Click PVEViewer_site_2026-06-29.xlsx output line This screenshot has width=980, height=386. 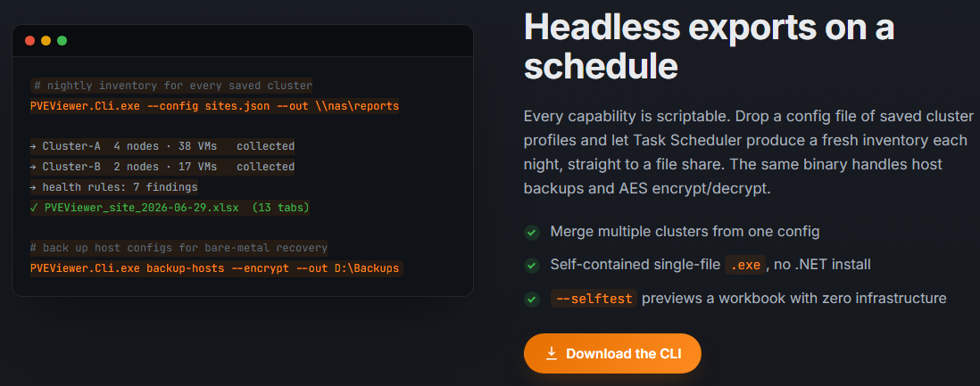(x=170, y=208)
